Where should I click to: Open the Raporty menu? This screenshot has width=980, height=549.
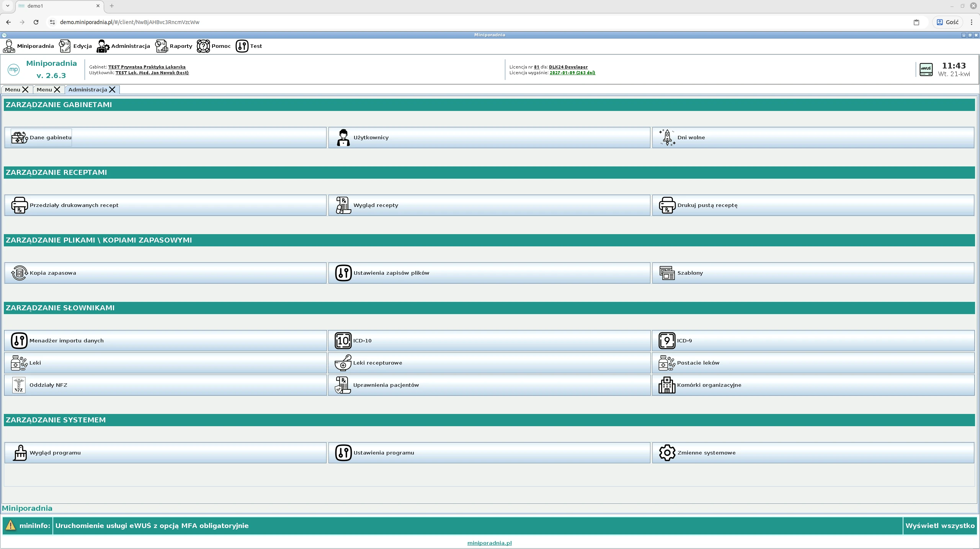point(174,46)
